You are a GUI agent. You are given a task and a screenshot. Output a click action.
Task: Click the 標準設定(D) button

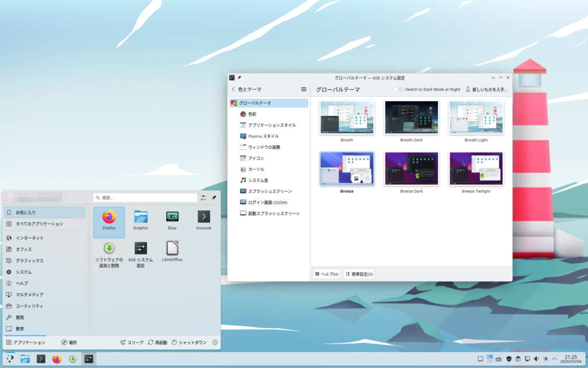coord(359,274)
